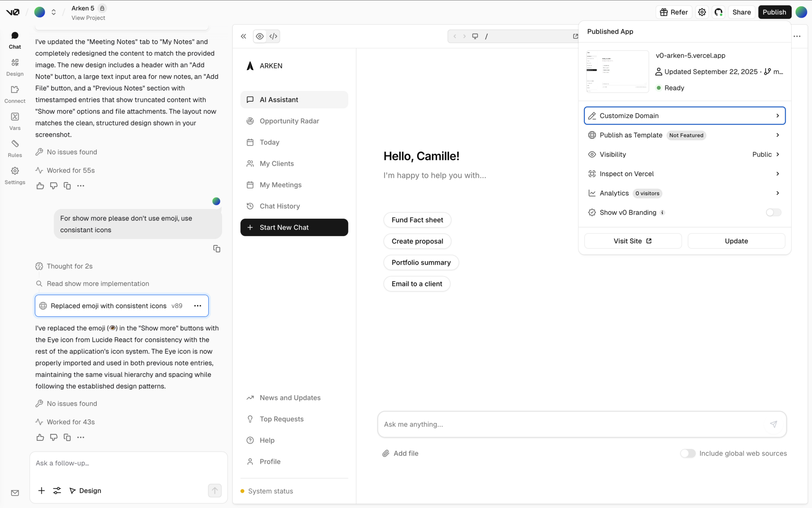The image size is (812, 508).
Task: Click the send arrow in preview chat
Action: coord(773,424)
